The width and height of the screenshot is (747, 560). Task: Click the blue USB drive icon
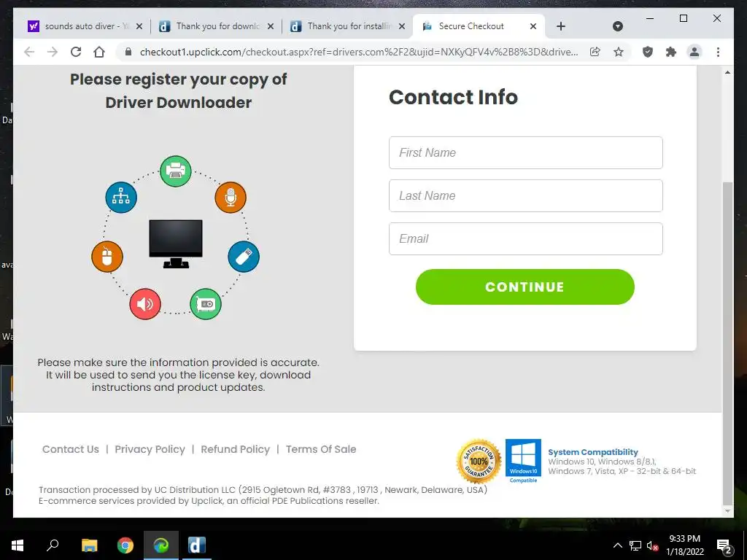pos(244,257)
